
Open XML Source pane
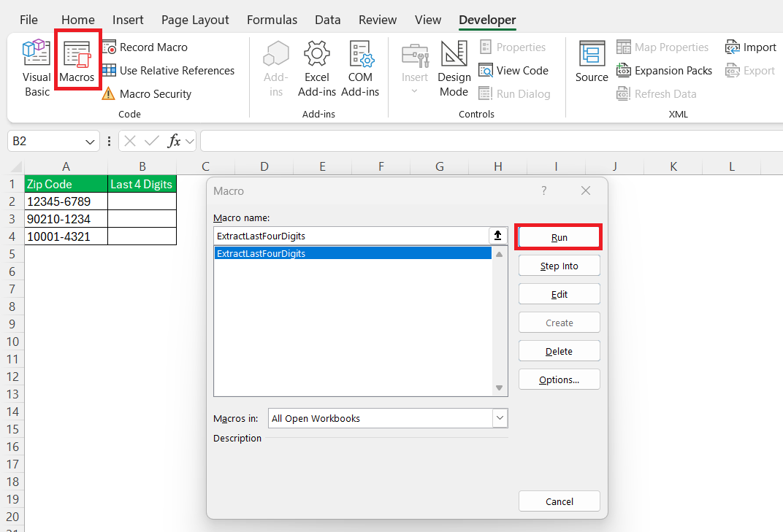click(x=592, y=61)
